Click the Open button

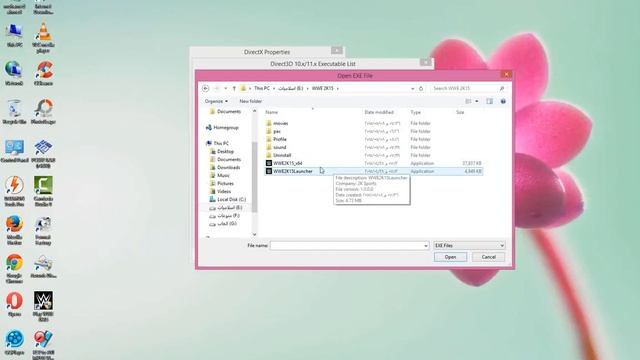point(450,257)
